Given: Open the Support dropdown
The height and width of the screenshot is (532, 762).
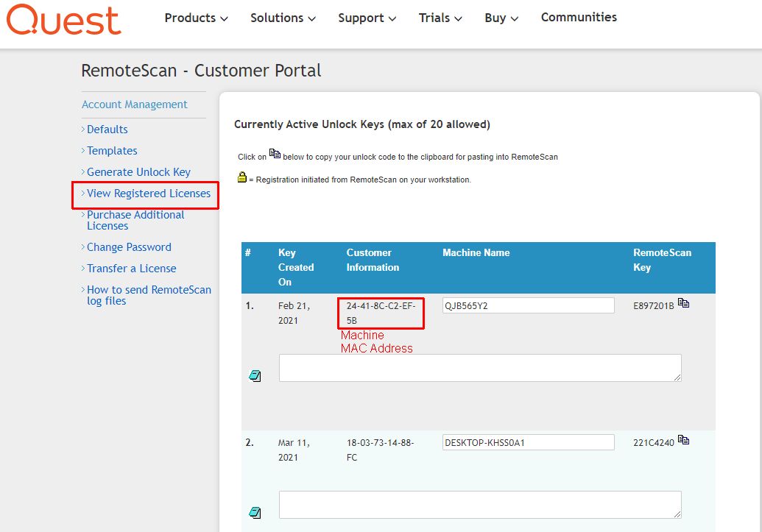Looking at the screenshot, I should [x=366, y=17].
